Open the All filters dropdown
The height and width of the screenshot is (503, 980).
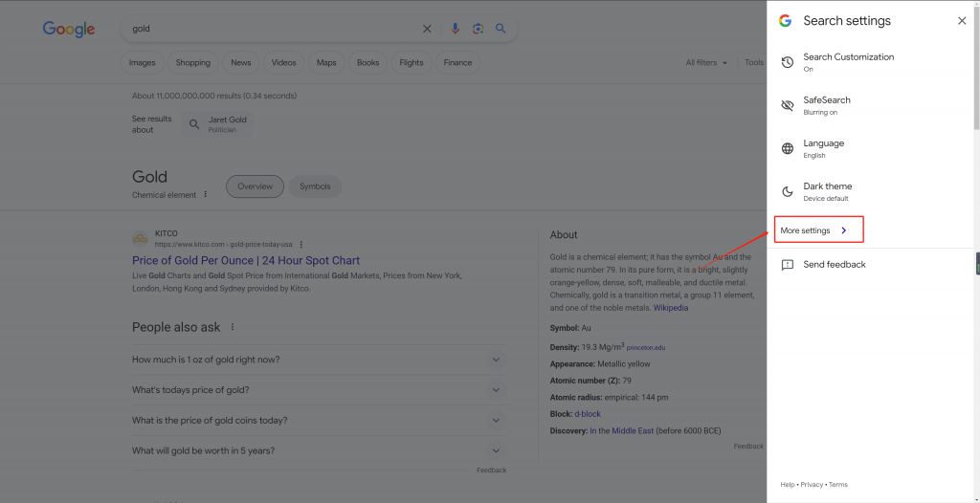tap(706, 62)
